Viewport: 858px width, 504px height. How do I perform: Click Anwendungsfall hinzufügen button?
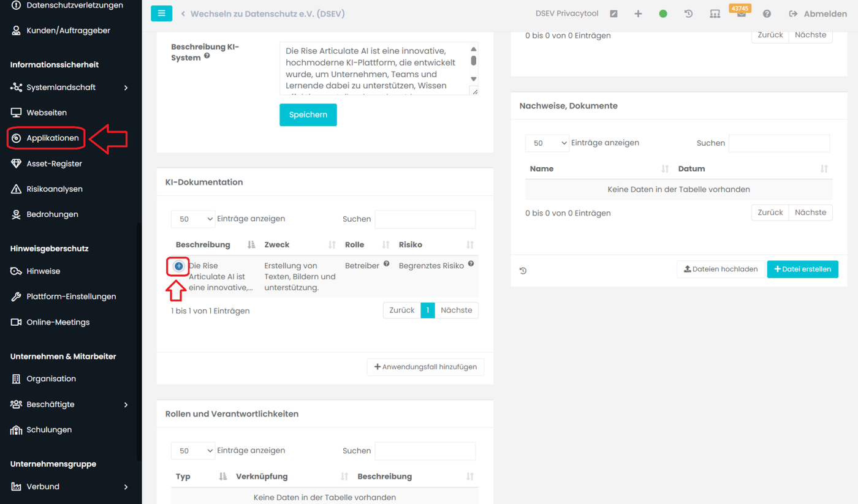point(425,367)
